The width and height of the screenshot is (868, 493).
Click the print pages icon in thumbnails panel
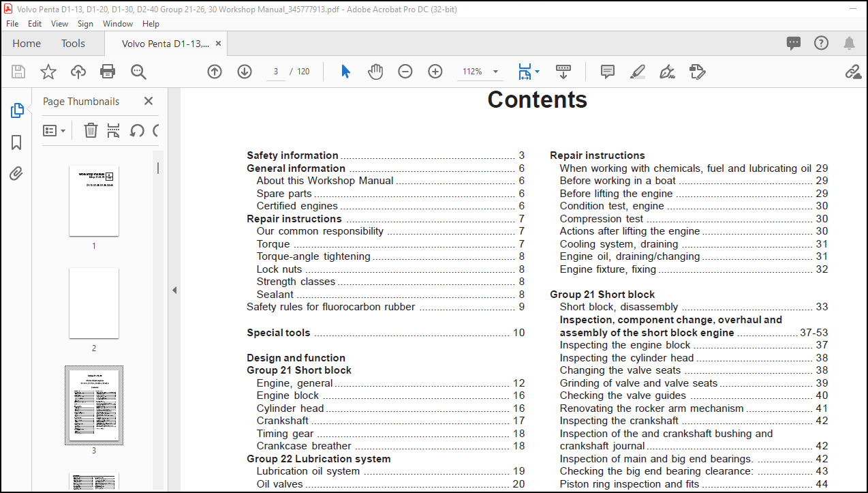pyautogui.click(x=113, y=130)
